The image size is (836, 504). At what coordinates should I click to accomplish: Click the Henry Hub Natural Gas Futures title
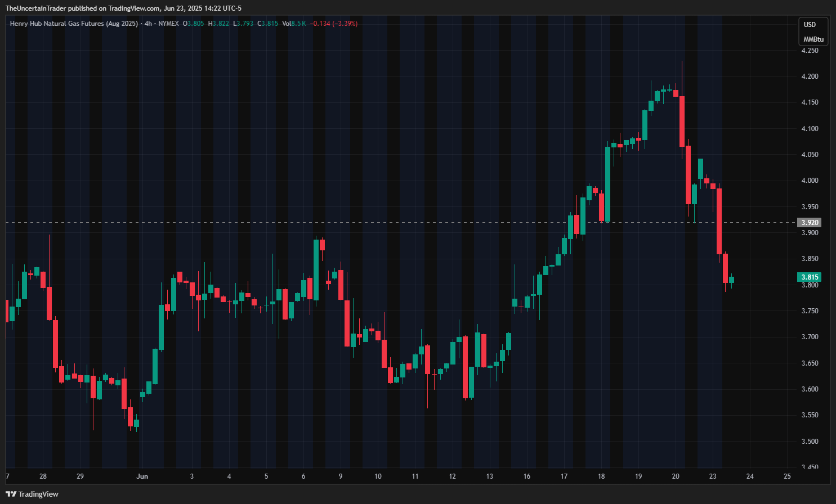tap(74, 24)
